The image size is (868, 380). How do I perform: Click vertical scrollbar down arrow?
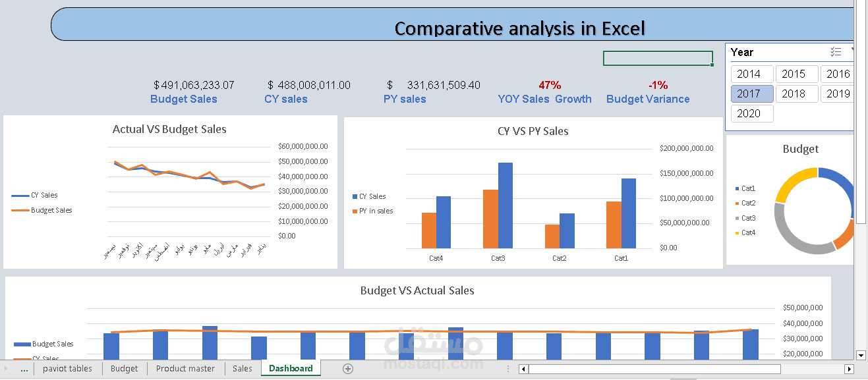pyautogui.click(x=859, y=354)
